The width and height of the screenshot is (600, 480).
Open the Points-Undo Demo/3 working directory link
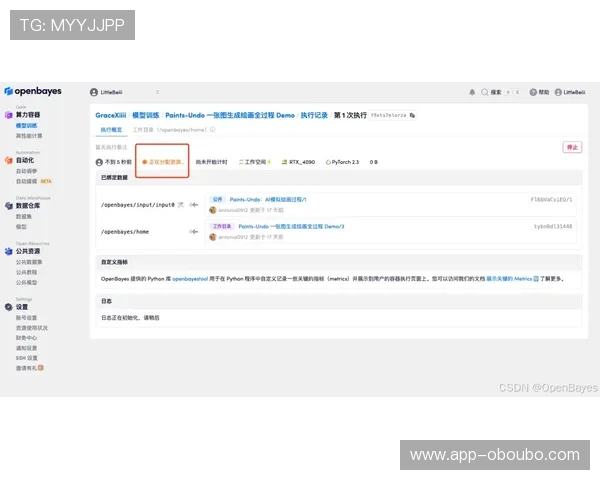(x=291, y=226)
